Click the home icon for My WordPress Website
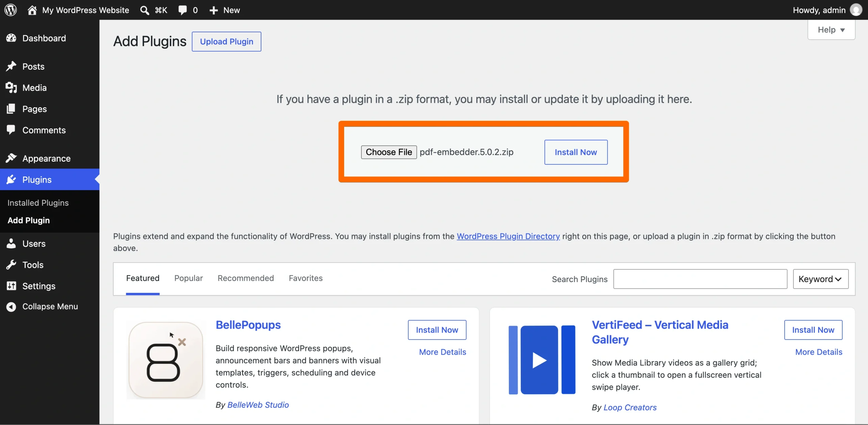This screenshot has width=868, height=425. (x=32, y=10)
